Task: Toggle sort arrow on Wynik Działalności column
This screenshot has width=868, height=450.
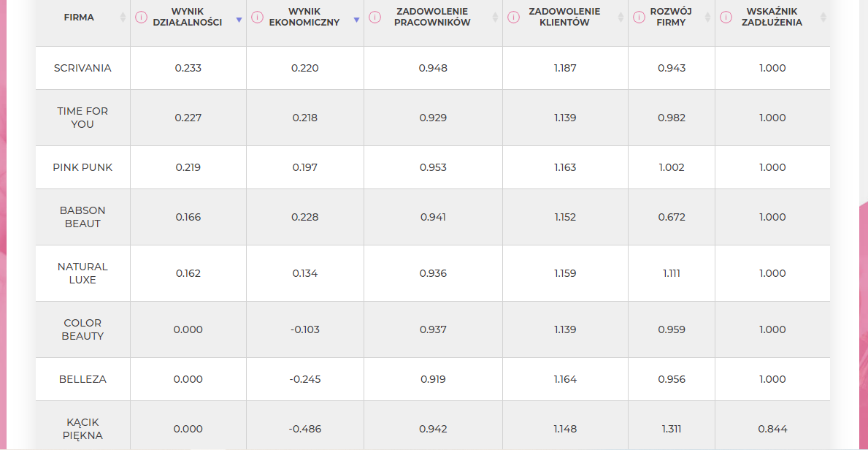Action: (x=239, y=20)
